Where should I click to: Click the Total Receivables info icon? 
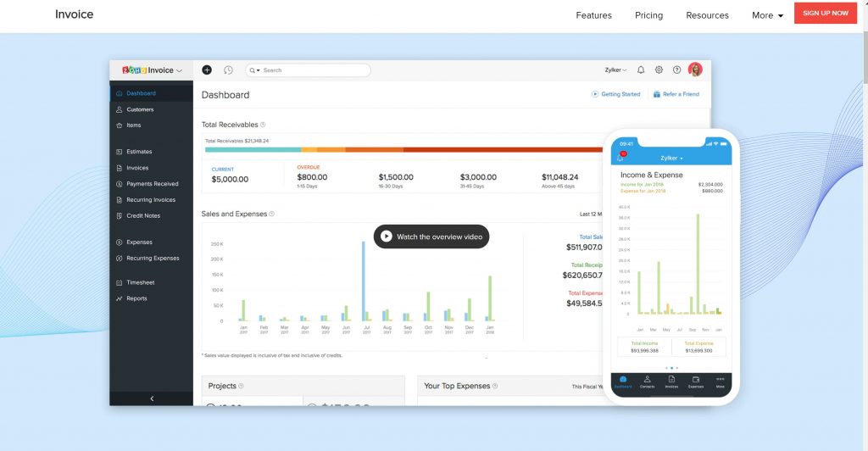coord(263,125)
